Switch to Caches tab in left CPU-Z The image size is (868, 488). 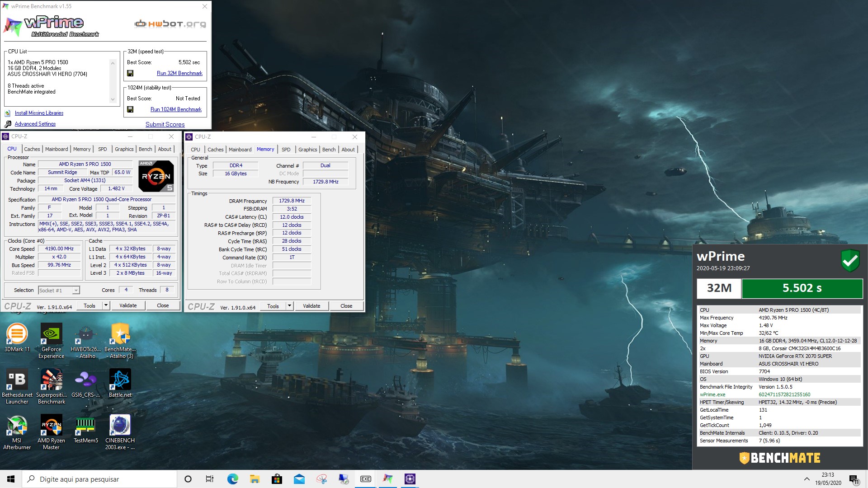(32, 149)
